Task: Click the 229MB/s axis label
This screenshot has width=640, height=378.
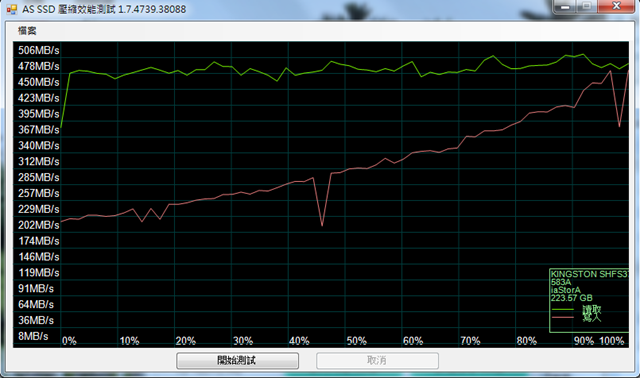Action: (x=39, y=209)
